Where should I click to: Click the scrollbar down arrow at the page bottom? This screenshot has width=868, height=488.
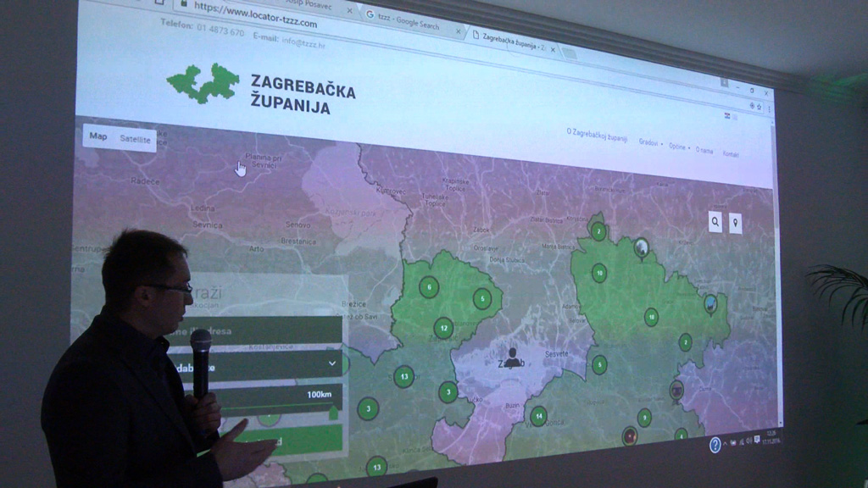click(781, 424)
